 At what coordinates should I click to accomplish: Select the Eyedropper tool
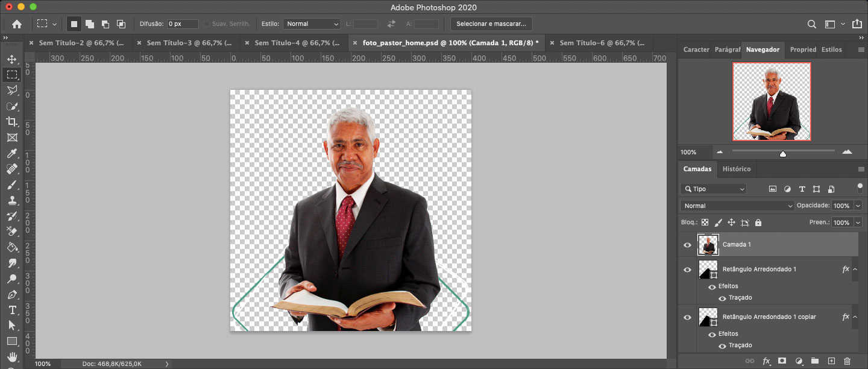(x=11, y=153)
